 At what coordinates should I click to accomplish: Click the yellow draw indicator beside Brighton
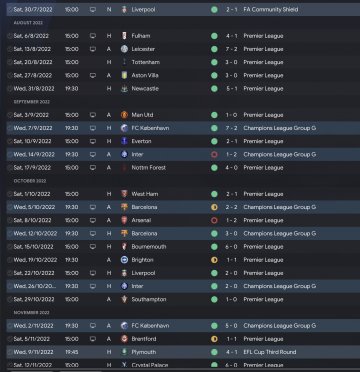pyautogui.click(x=214, y=260)
